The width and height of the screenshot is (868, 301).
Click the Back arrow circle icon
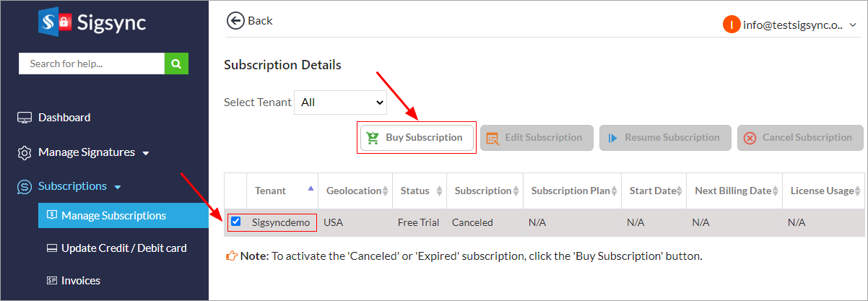pyautogui.click(x=235, y=21)
